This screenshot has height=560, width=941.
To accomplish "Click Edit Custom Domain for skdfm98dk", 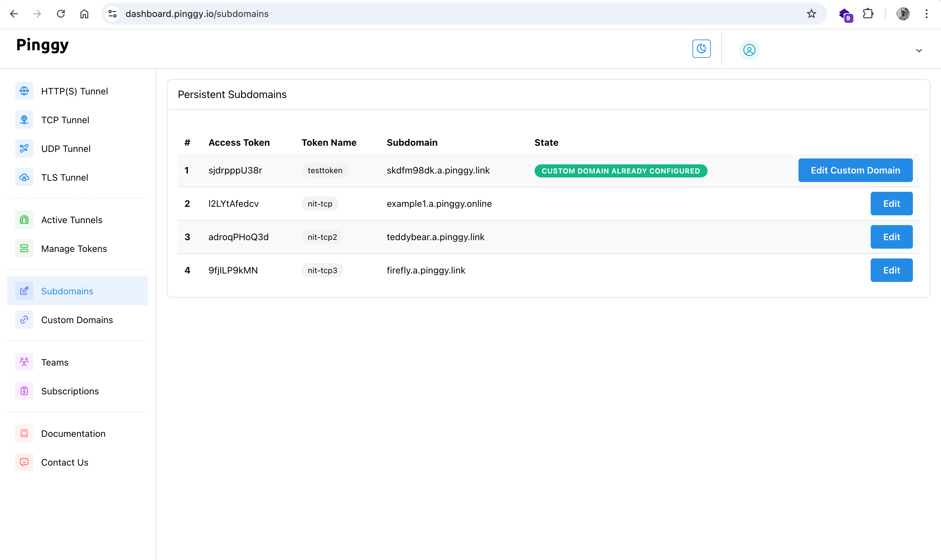I will point(856,170).
